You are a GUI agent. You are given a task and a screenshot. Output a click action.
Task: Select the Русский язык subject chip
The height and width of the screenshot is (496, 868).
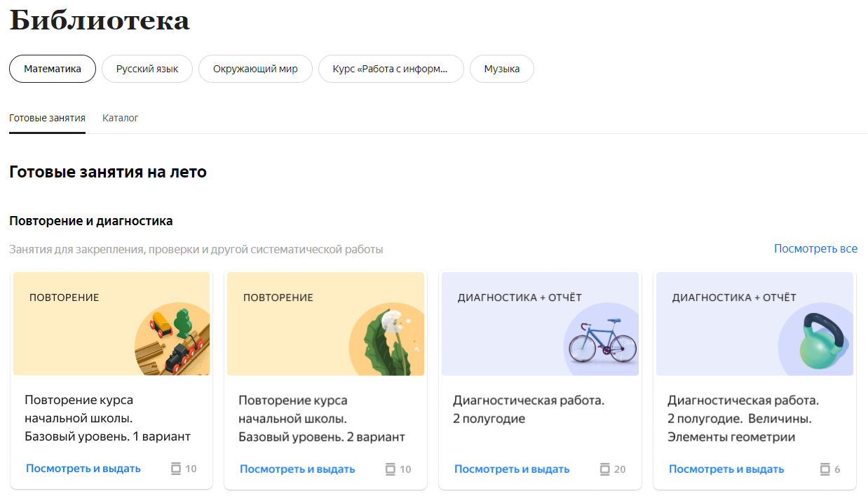point(147,69)
